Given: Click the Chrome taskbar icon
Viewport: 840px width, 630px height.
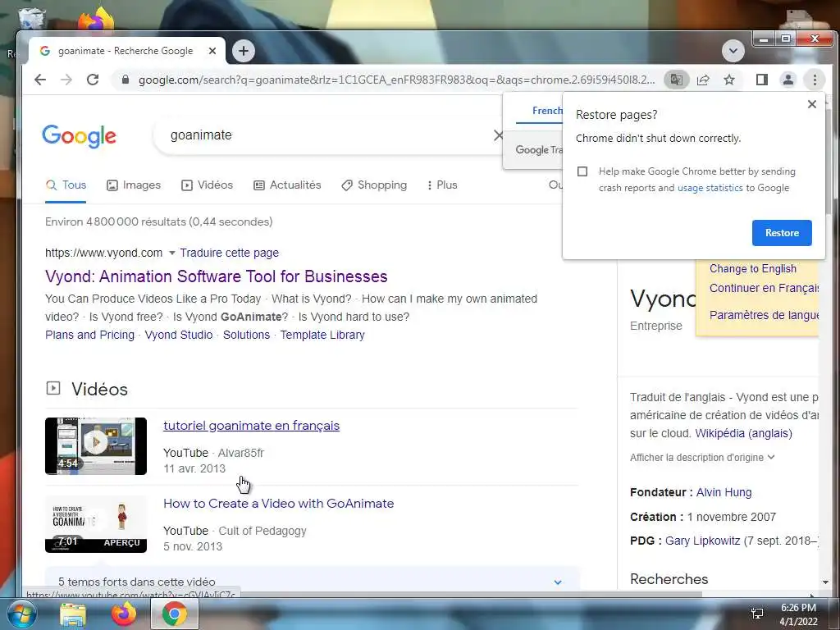Looking at the screenshot, I should tap(175, 614).
